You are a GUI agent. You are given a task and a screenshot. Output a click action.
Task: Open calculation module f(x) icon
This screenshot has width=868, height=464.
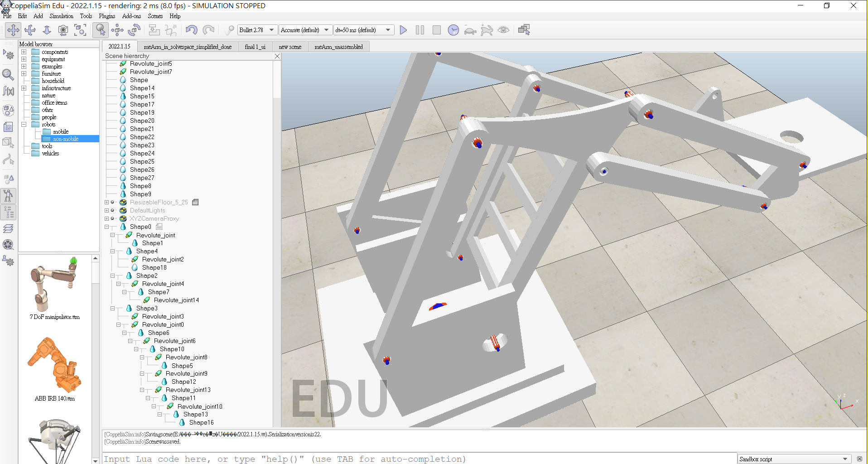[8, 91]
